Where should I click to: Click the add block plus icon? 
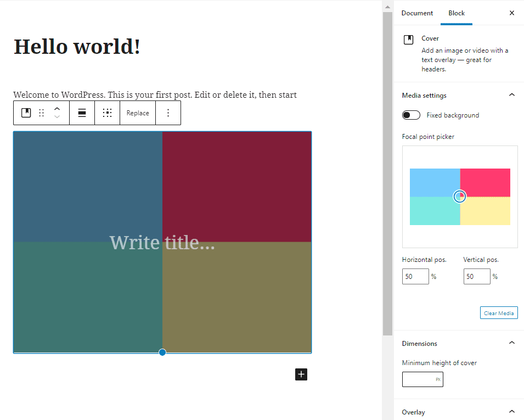301,374
